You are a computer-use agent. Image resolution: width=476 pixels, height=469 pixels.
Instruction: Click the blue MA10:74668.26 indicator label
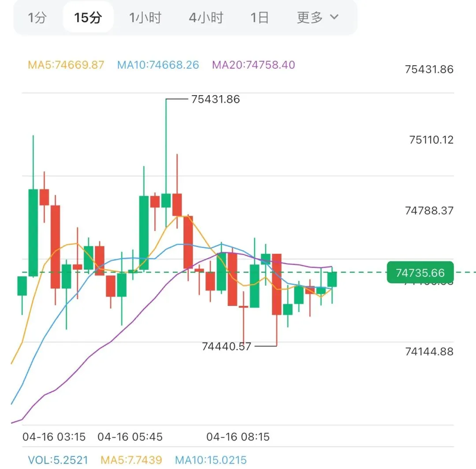coord(158,65)
